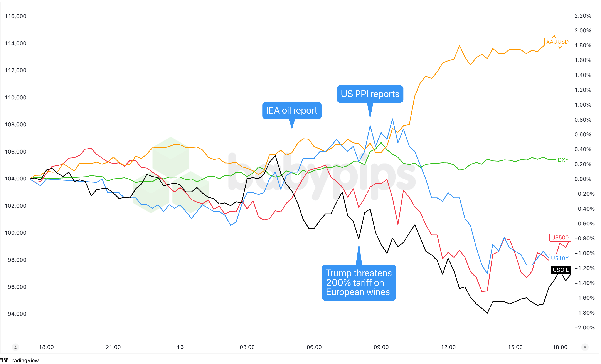Click the 12:00 time axis label
Viewport: 601px width, 364px height.
(448, 347)
